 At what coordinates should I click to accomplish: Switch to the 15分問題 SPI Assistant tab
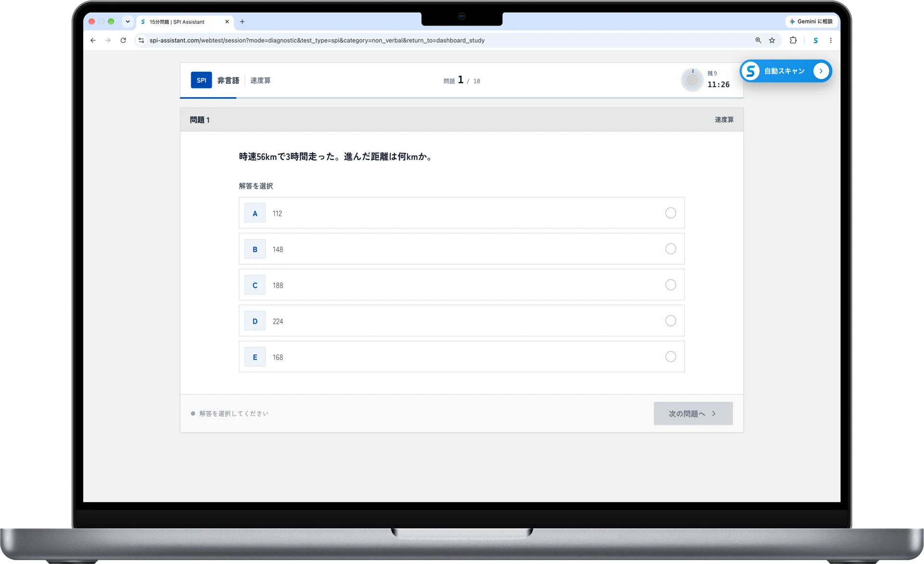click(185, 22)
